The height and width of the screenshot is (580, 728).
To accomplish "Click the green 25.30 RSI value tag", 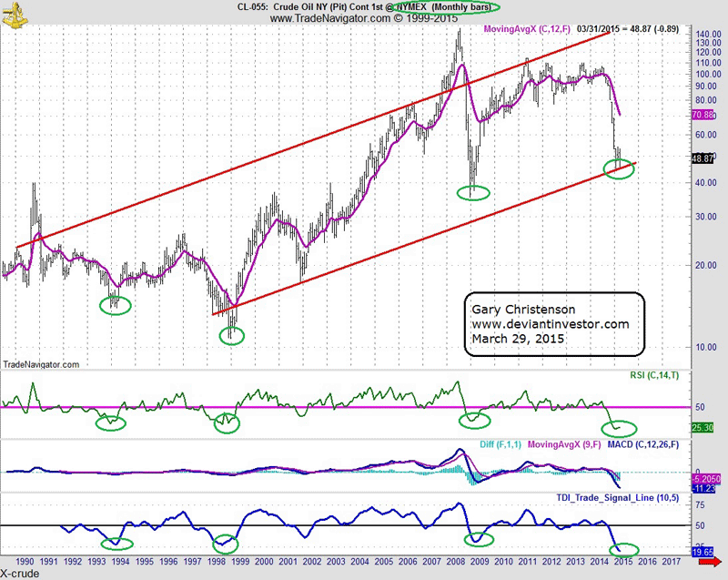I will coord(702,427).
